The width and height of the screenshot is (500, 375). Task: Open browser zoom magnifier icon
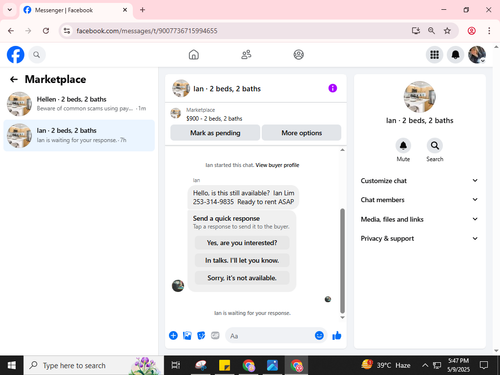[x=431, y=31]
